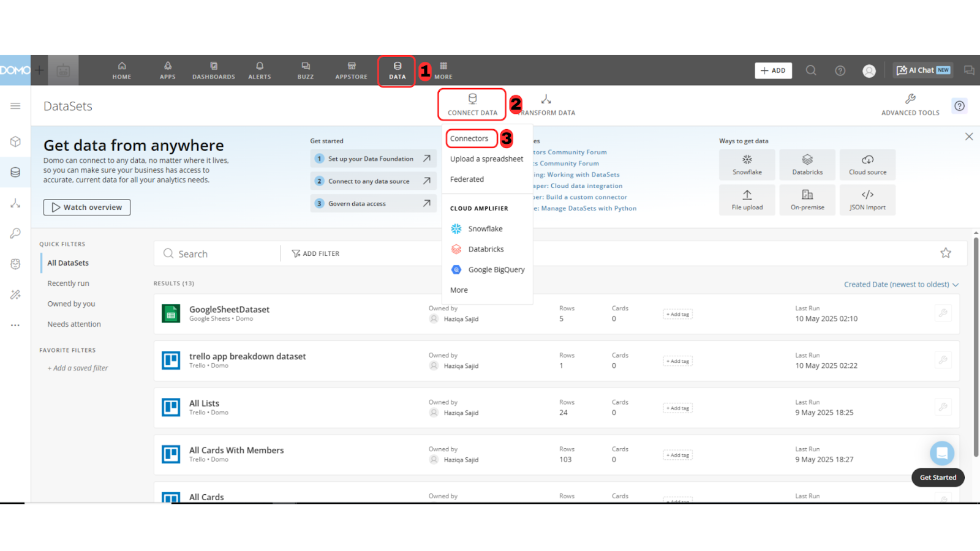Open the Apps nav icon
Screen dimensions: 980x551
(168, 70)
